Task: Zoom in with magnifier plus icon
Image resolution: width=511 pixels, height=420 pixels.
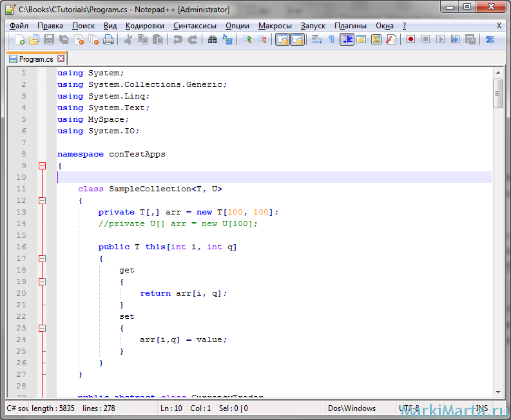Action: tap(247, 40)
